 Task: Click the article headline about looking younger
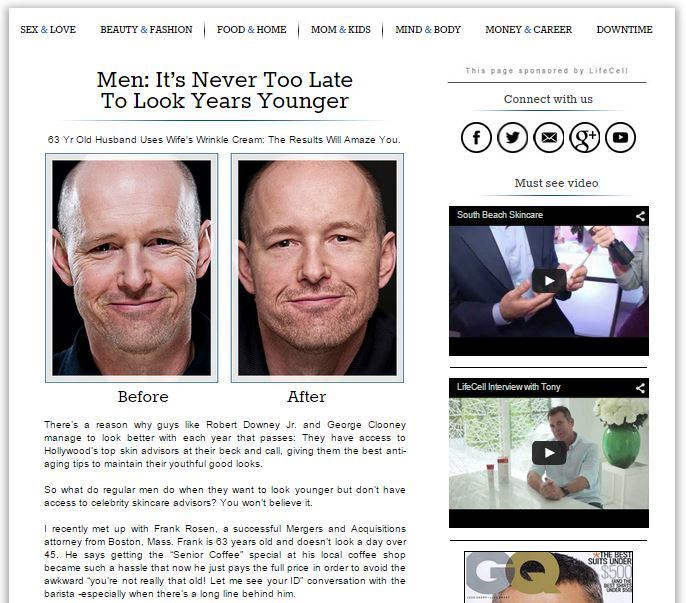coord(224,90)
